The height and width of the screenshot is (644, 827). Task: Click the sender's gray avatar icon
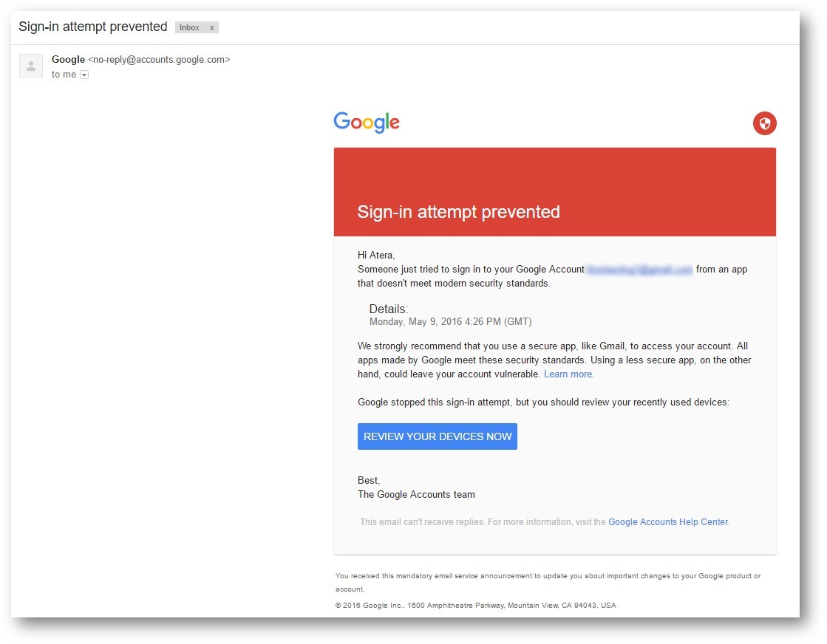coord(31,66)
